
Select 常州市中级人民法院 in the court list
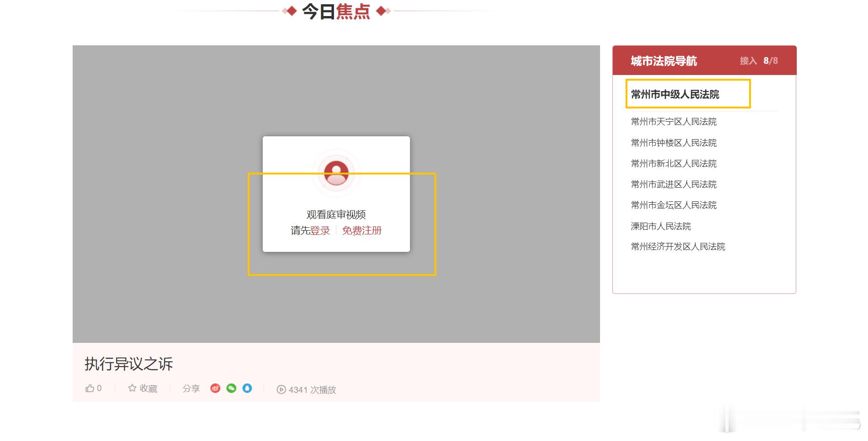[676, 94]
